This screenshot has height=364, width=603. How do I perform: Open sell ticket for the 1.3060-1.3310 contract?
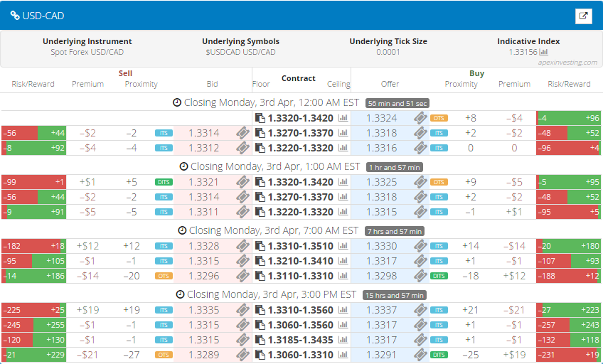tap(242, 355)
